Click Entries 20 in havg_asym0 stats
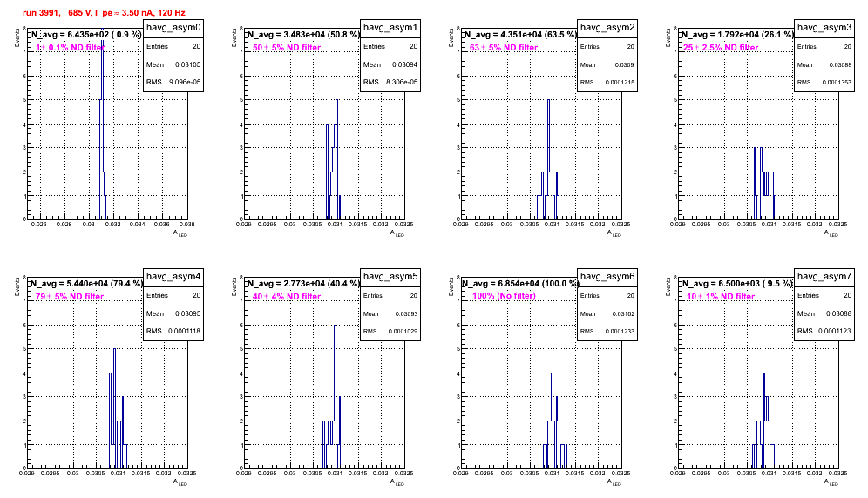The image size is (868, 498). (x=173, y=46)
